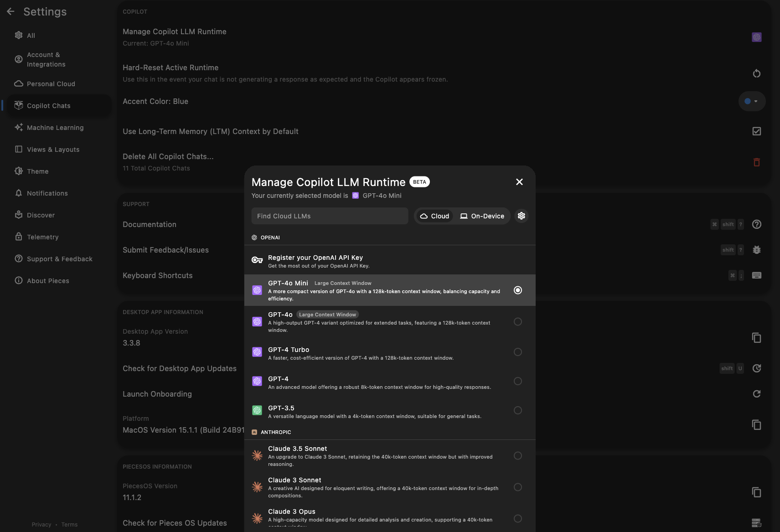The height and width of the screenshot is (532, 780).
Task: Switch to the On-Device LLM tab
Action: point(482,216)
